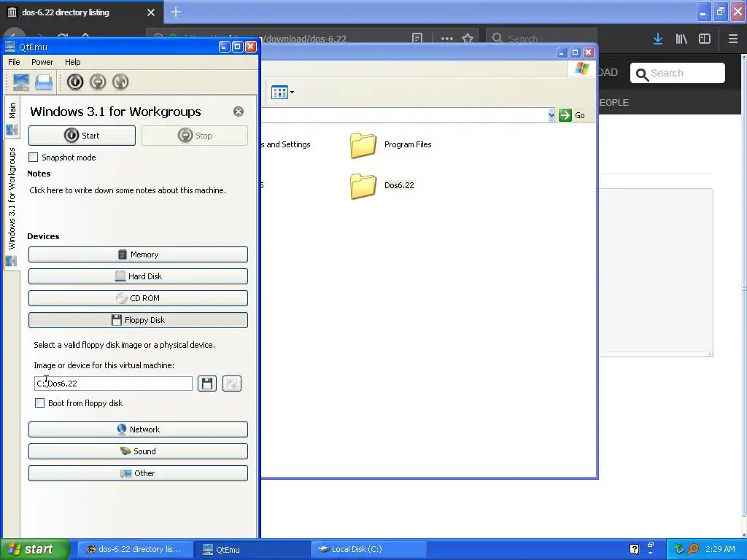Screen dimensions: 747x560
Task: Browse for a floppy disk image file
Action: tap(207, 384)
